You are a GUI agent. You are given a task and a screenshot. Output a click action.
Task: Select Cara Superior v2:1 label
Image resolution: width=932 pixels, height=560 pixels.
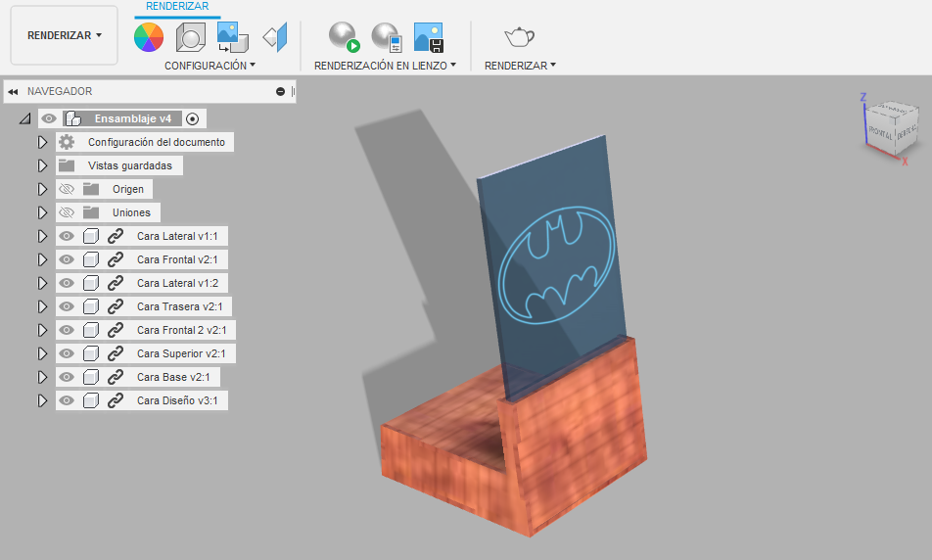[181, 353]
